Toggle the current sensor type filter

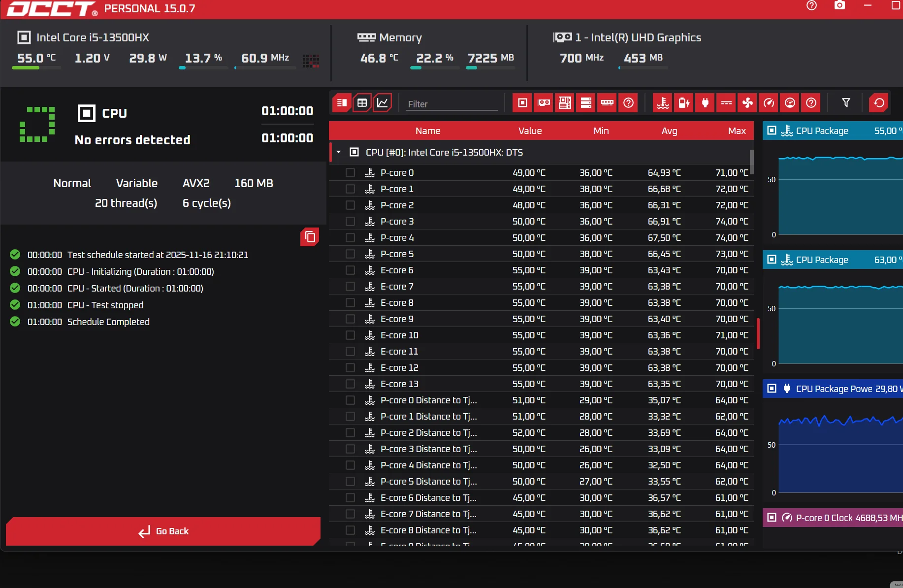coord(726,103)
